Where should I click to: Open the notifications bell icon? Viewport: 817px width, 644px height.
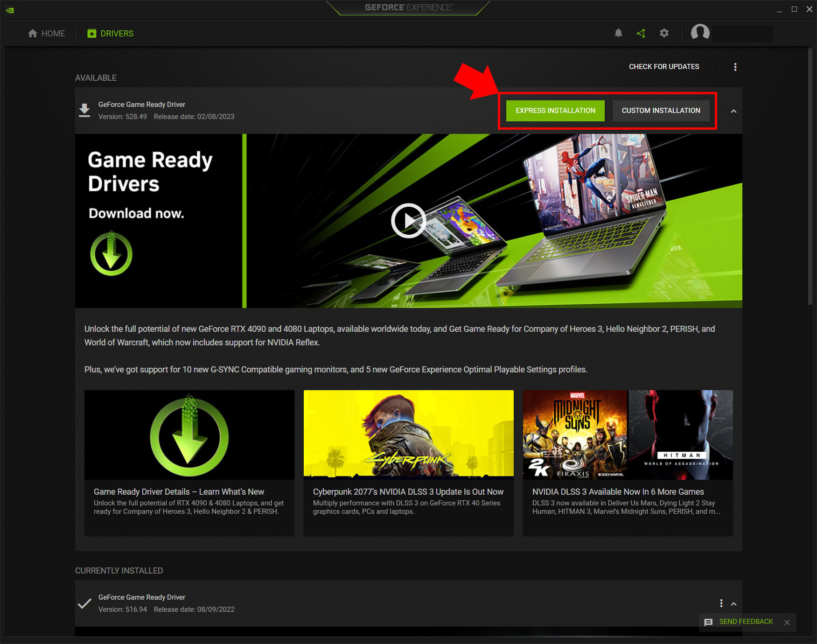tap(618, 33)
